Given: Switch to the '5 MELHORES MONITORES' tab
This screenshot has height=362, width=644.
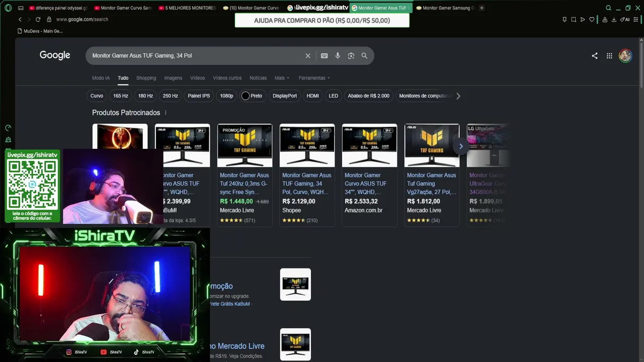Looking at the screenshot, I should click(x=187, y=8).
